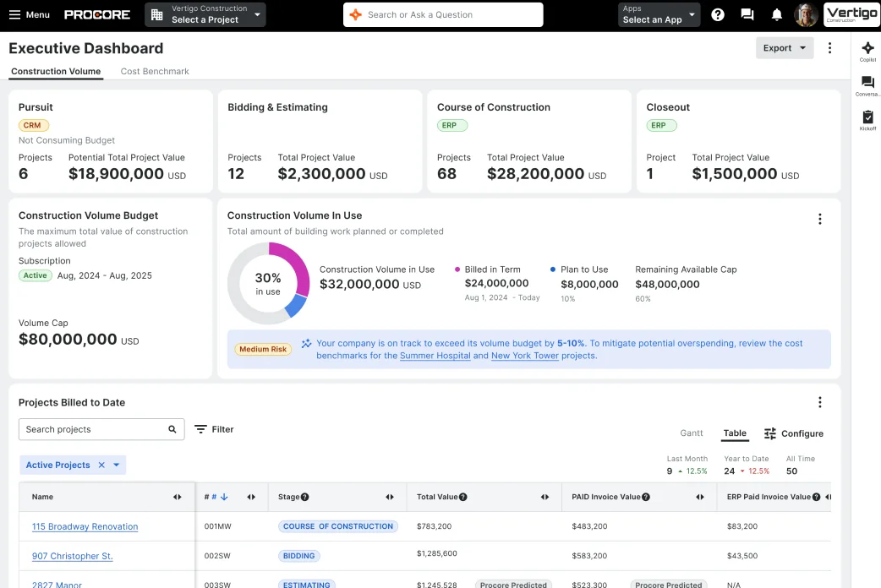Open the conversations chat icon in top bar
881x588 pixels.
[x=747, y=14]
